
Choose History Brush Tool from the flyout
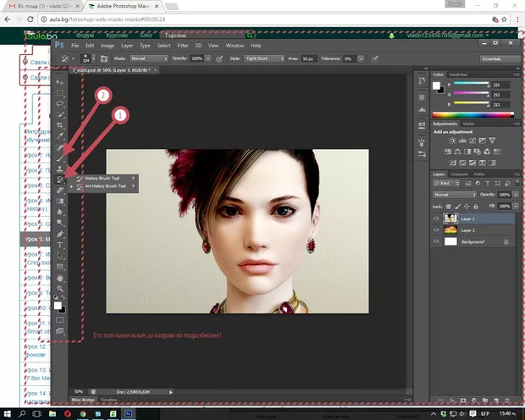[101, 179]
